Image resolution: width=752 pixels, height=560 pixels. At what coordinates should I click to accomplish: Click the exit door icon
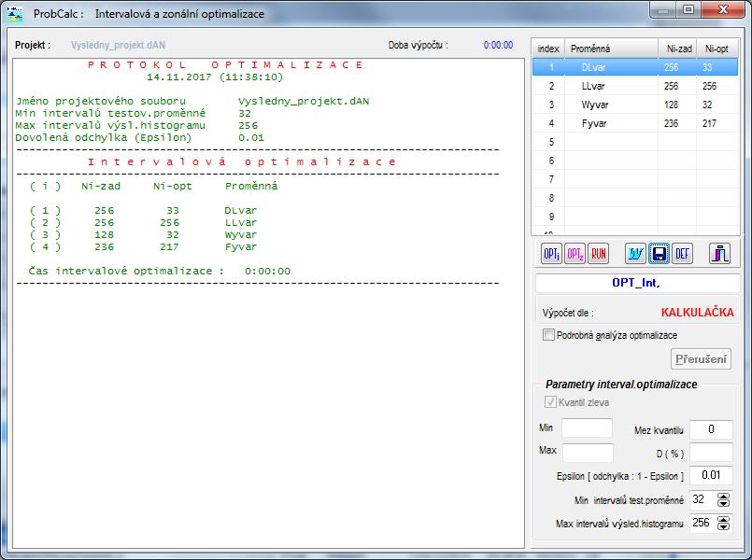pyautogui.click(x=719, y=254)
